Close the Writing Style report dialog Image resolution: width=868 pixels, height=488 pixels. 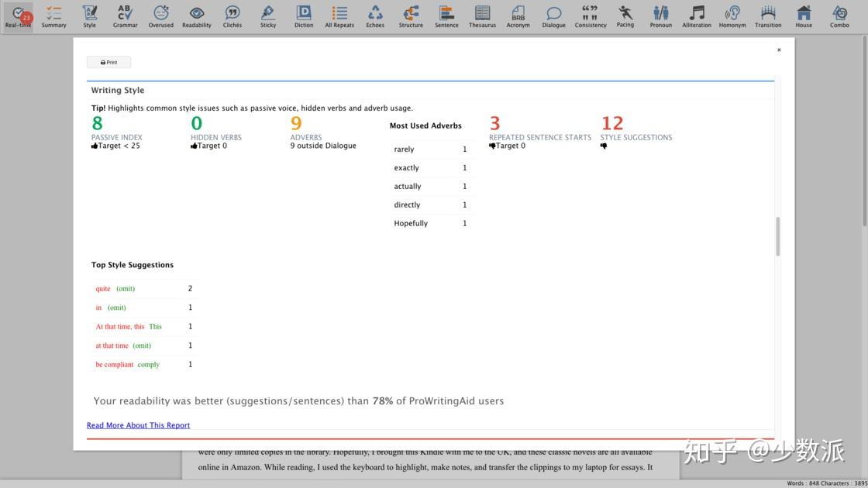(x=779, y=50)
